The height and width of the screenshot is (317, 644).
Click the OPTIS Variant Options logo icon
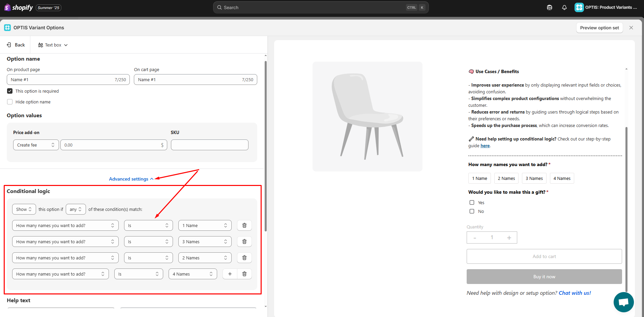click(x=7, y=28)
